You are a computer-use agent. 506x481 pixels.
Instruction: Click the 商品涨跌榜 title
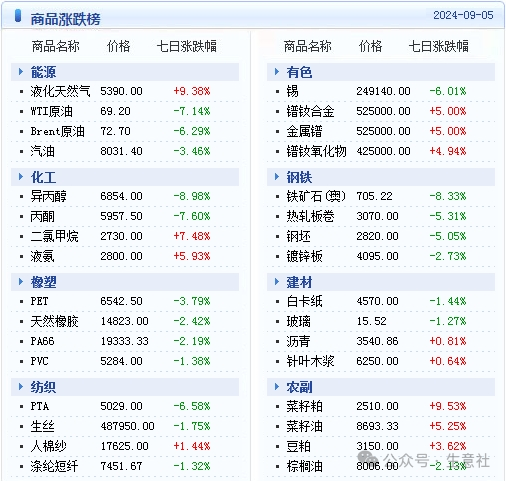coord(65,19)
